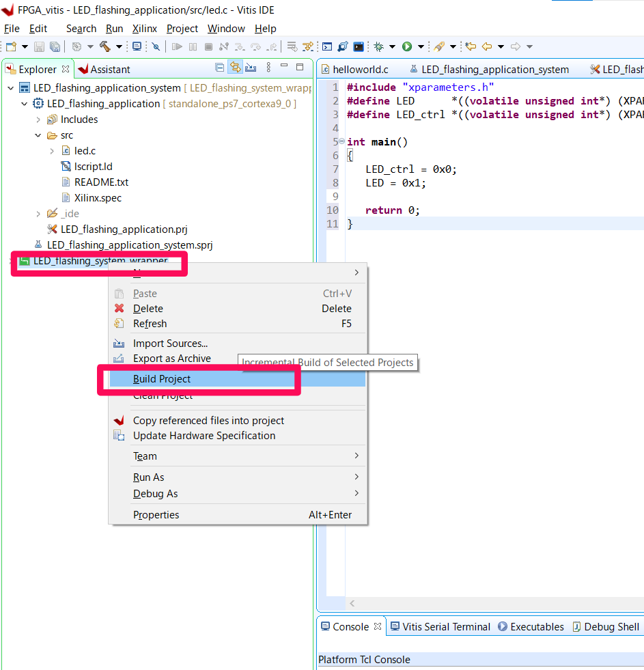The width and height of the screenshot is (644, 670).
Task: Click the Step Into icon
Action: point(240,46)
